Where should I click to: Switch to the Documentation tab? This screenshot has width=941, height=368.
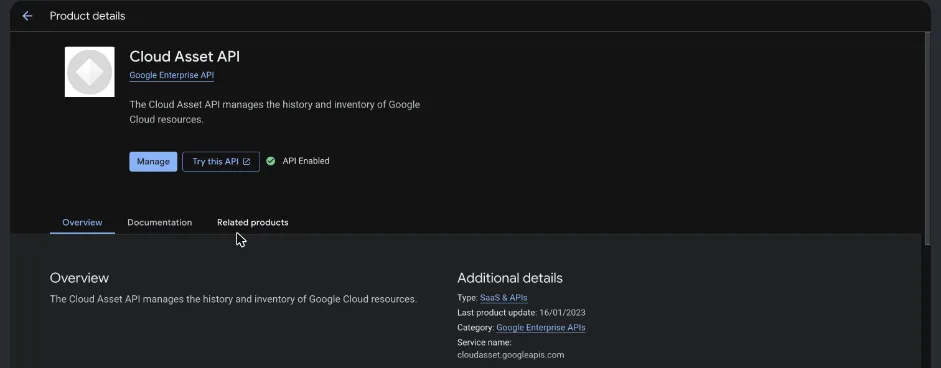point(160,222)
